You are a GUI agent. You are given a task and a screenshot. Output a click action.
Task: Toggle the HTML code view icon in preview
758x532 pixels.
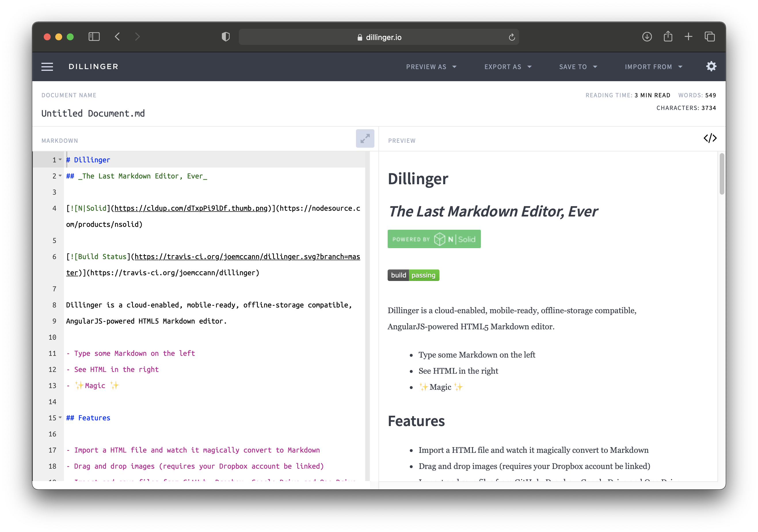(x=710, y=138)
